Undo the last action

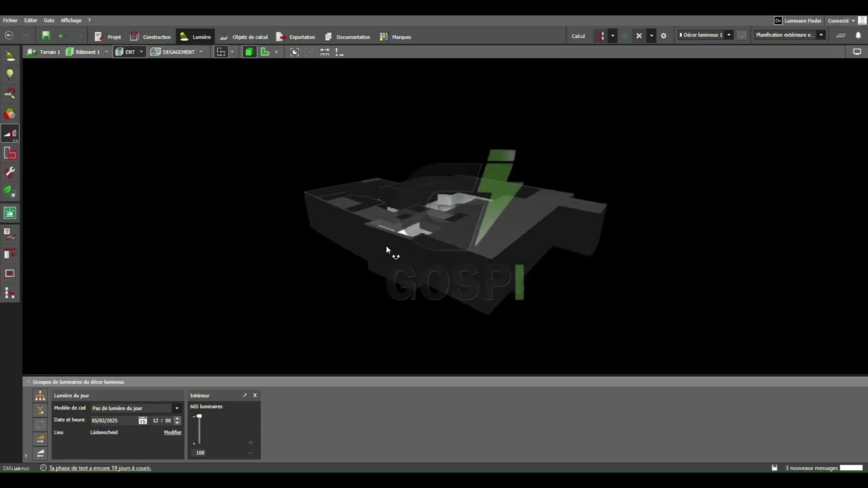coord(62,36)
